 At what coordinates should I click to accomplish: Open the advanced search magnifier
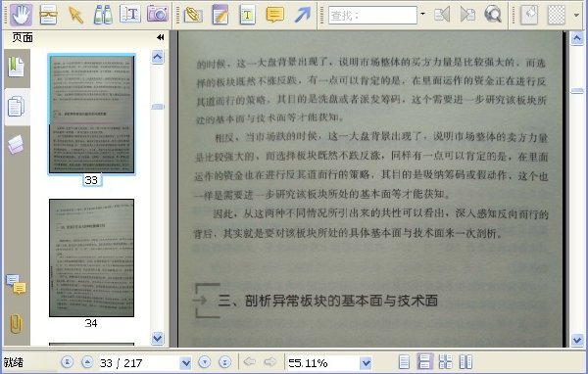click(493, 15)
